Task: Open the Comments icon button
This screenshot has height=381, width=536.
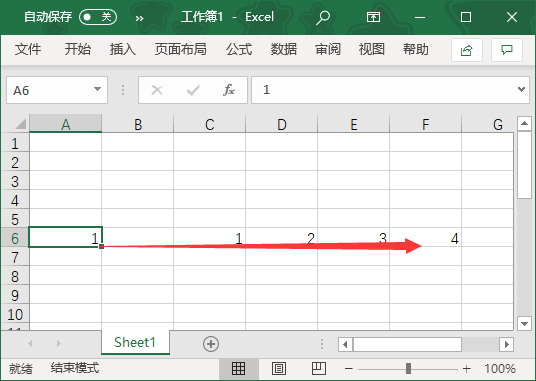Action: click(507, 50)
